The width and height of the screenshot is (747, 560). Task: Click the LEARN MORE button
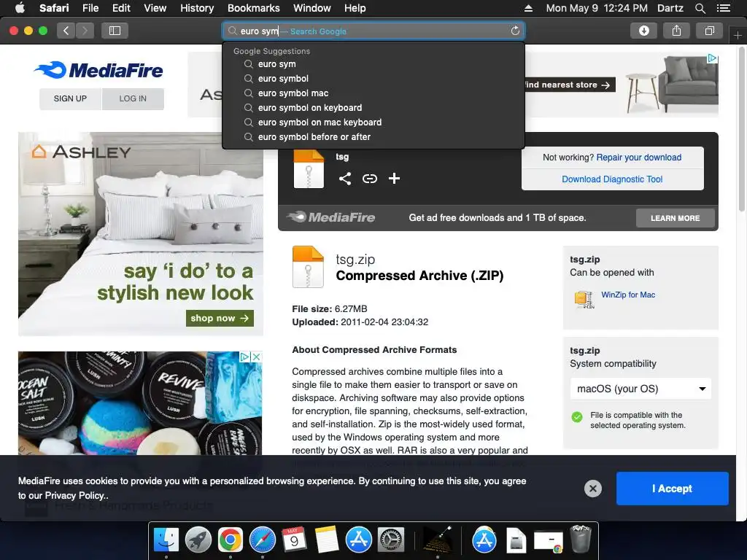tap(675, 218)
